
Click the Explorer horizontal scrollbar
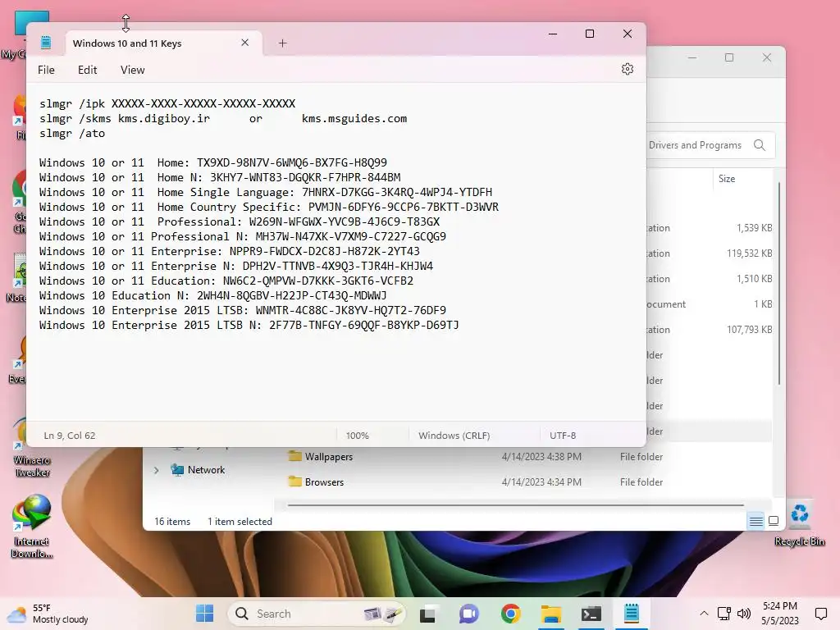[x=515, y=504]
